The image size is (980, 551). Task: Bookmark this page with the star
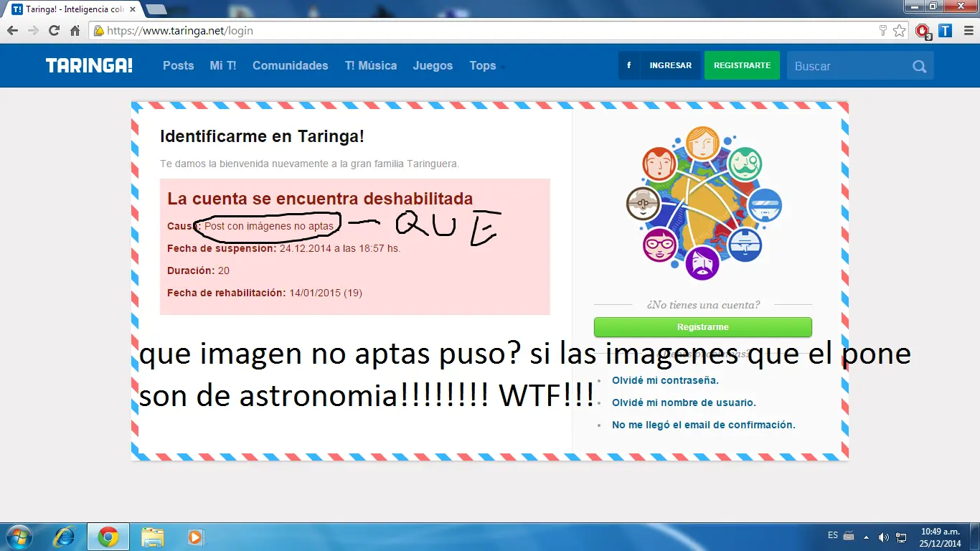900,31
